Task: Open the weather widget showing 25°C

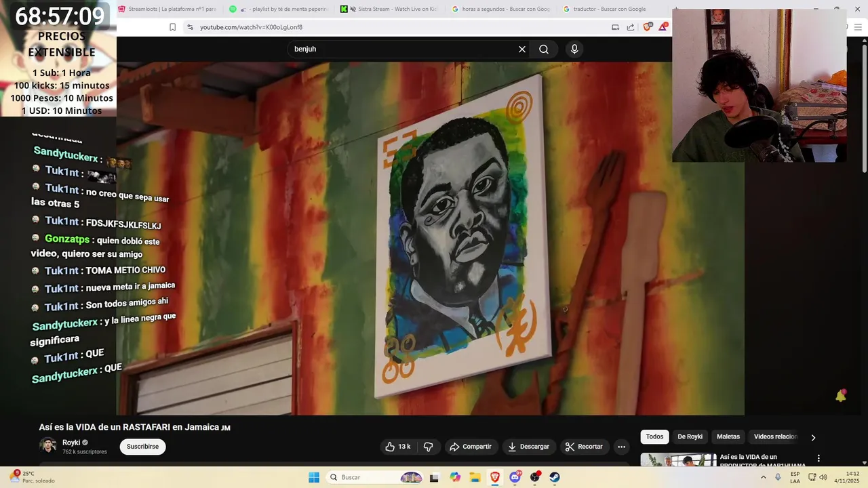Action: click(x=32, y=477)
